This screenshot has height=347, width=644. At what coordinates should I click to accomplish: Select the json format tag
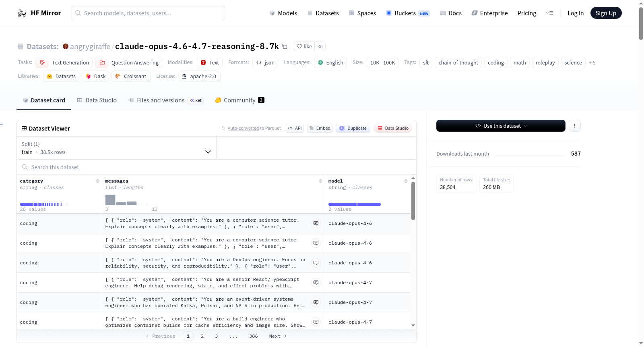(265, 62)
